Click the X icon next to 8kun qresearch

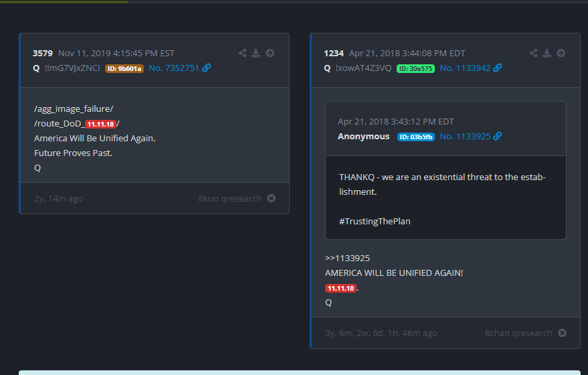[271, 198]
